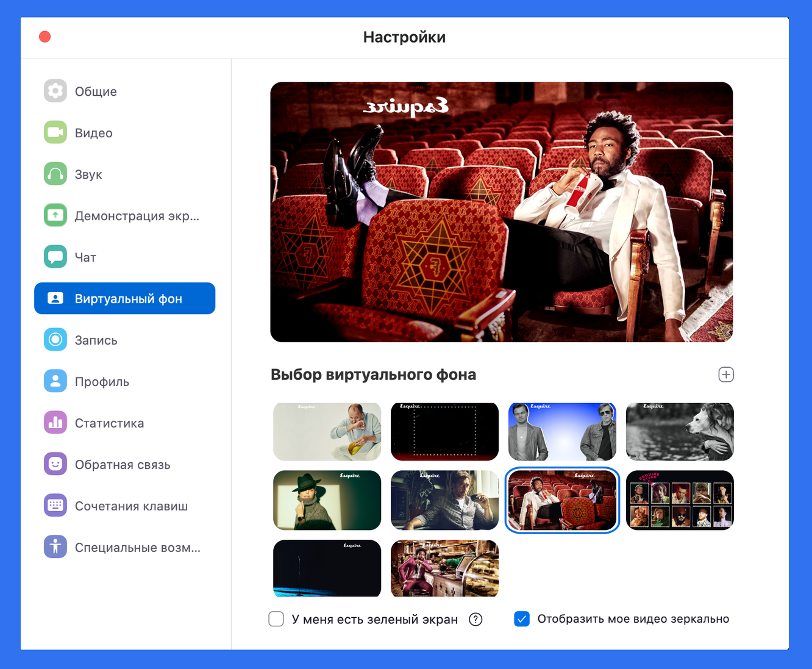
Task: Click the record circle icon for Запись
Action: coord(55,340)
